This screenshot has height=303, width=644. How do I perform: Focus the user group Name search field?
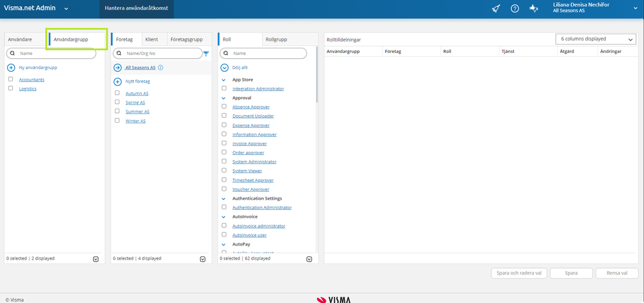[x=52, y=54]
